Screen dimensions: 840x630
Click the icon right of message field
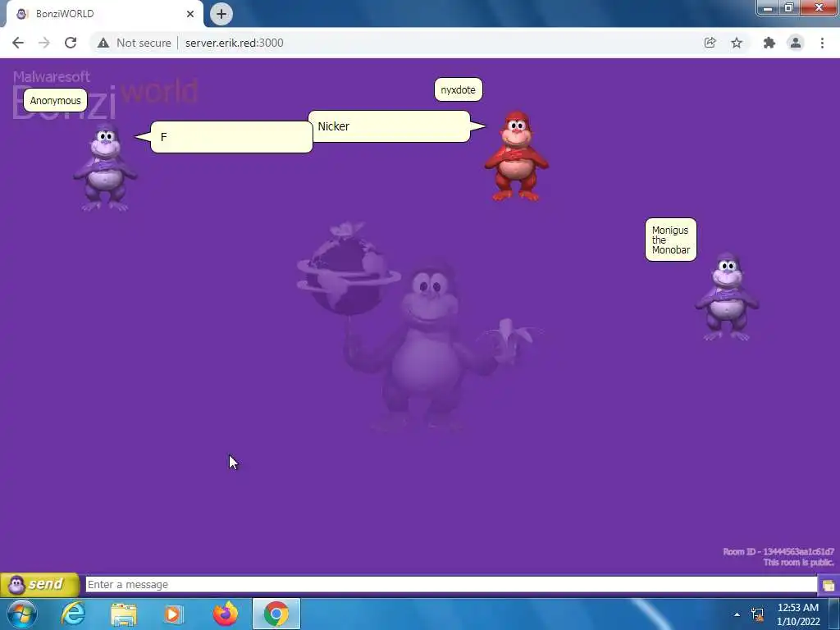tap(829, 585)
